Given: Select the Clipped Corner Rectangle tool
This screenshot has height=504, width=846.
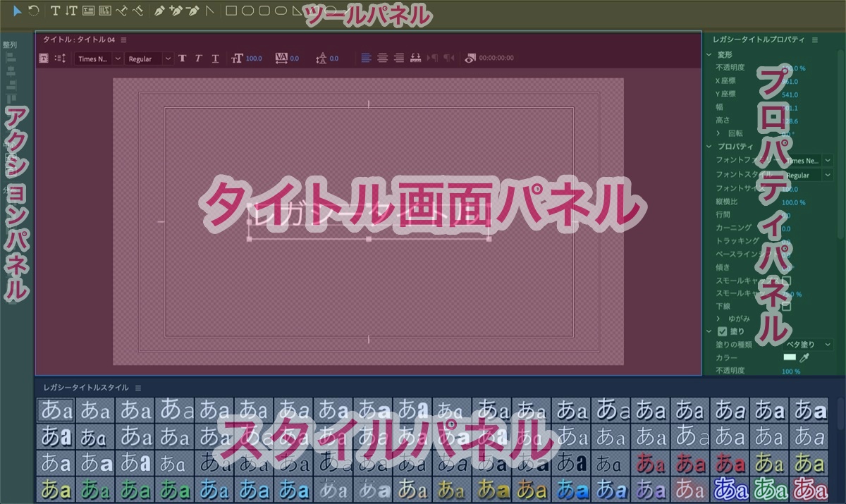Looking at the screenshot, I should 247,11.
